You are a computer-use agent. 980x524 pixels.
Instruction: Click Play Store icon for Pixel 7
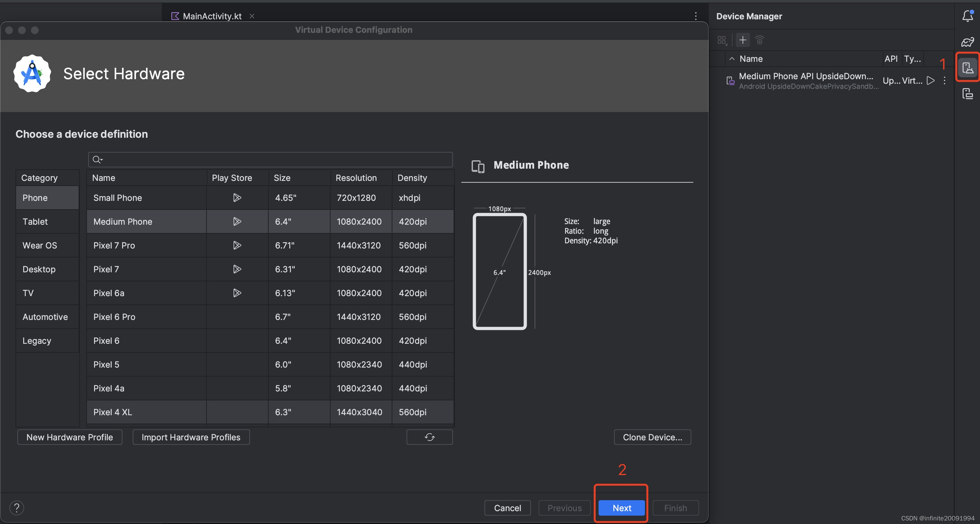237,269
